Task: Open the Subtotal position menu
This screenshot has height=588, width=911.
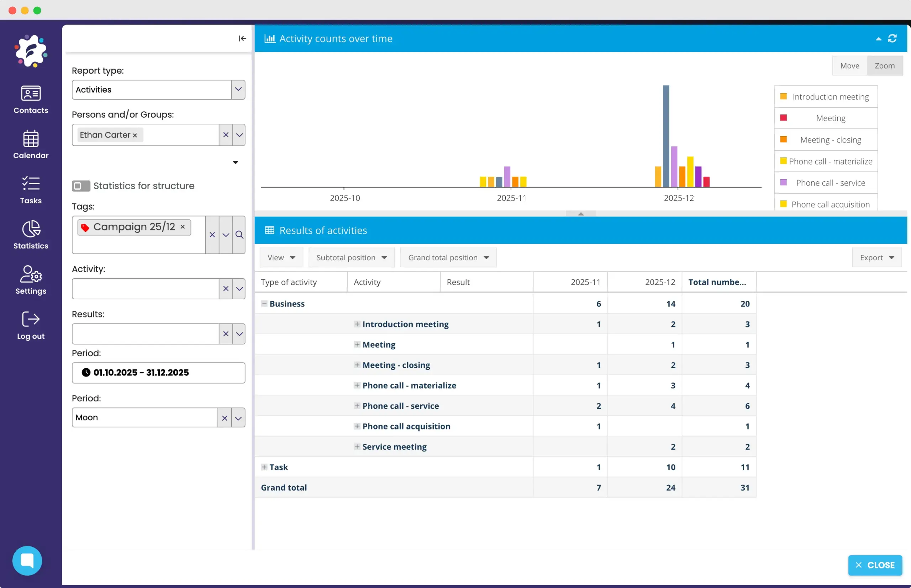Action: (x=351, y=258)
